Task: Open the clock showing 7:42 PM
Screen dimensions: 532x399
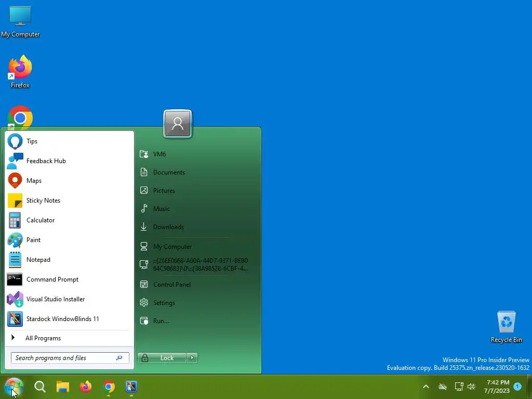Action: pyautogui.click(x=497, y=387)
